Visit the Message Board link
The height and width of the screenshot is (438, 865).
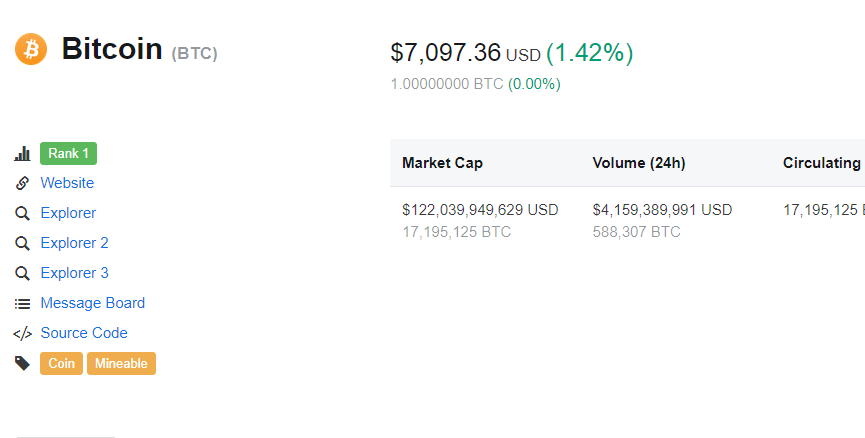tap(93, 303)
